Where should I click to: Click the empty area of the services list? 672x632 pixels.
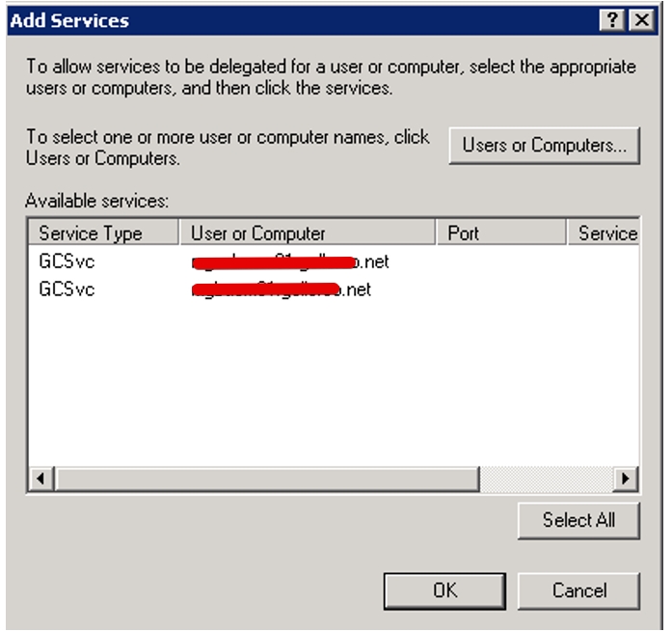328,386
